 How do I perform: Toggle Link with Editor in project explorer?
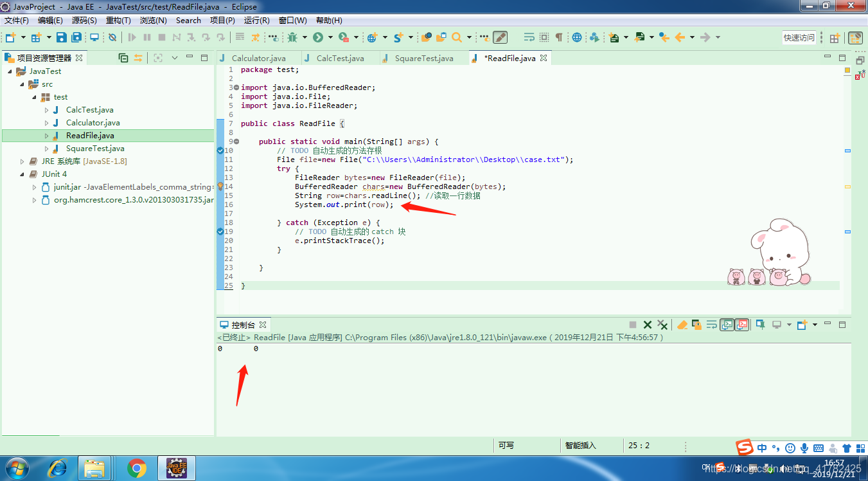point(138,58)
